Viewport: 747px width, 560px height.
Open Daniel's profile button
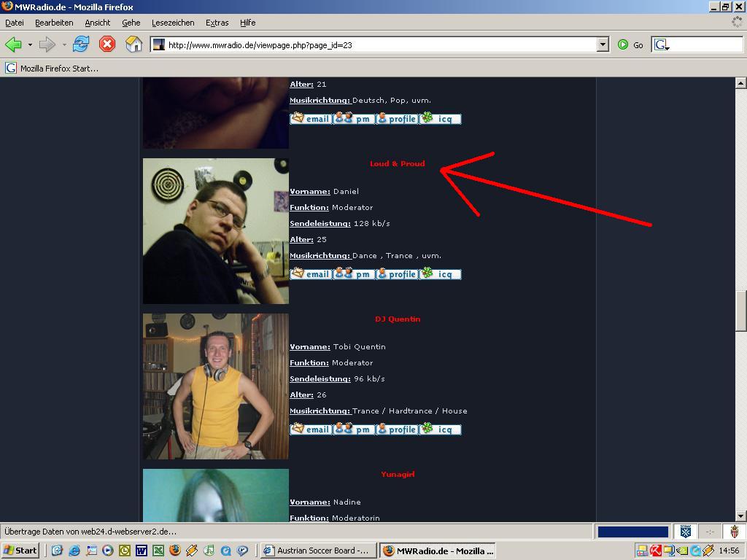pyautogui.click(x=397, y=274)
